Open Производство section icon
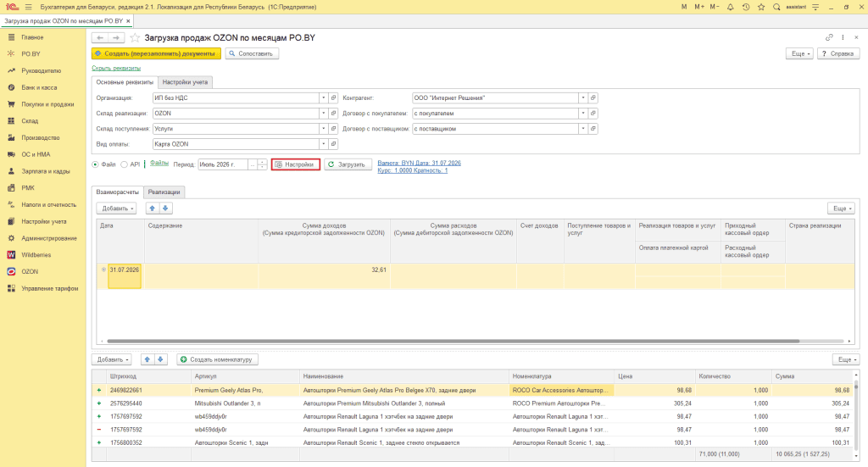 pos(11,138)
